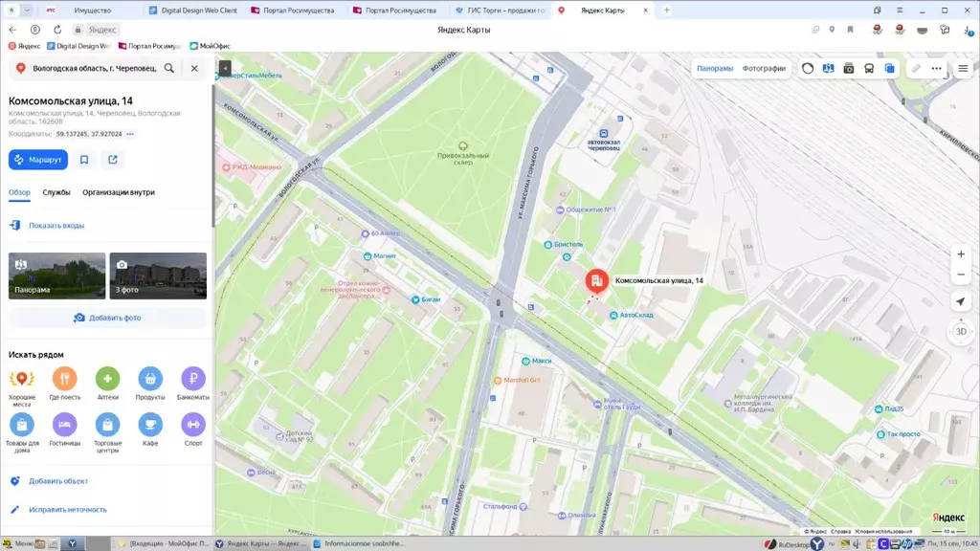Open Портал Росимущества bookmark in bookmarks bar
Viewport: 980px width, 551px height.
coord(150,46)
